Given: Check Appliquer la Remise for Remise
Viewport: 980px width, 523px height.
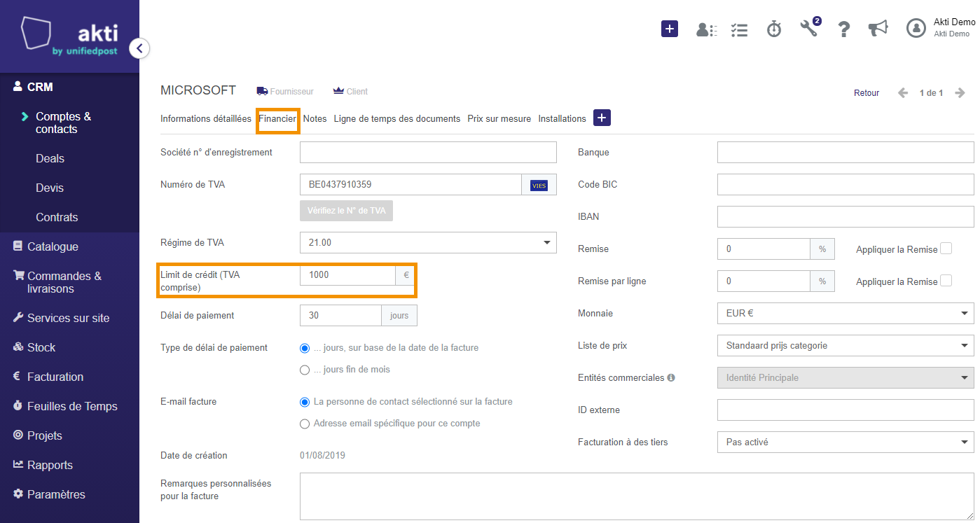Looking at the screenshot, I should pyautogui.click(x=946, y=249).
